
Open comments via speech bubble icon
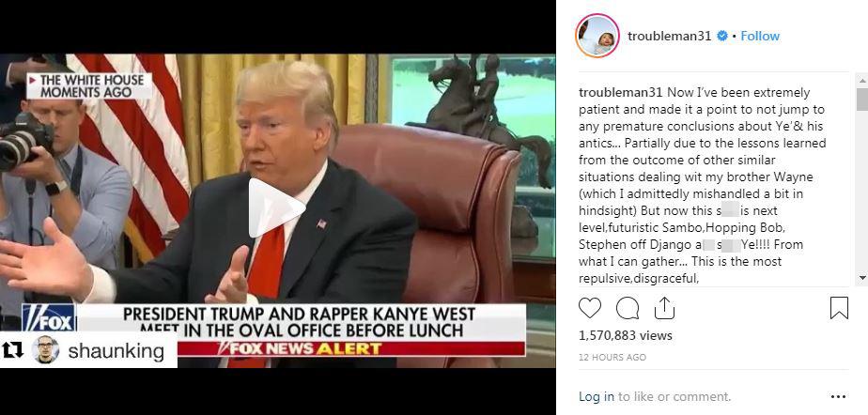point(628,308)
